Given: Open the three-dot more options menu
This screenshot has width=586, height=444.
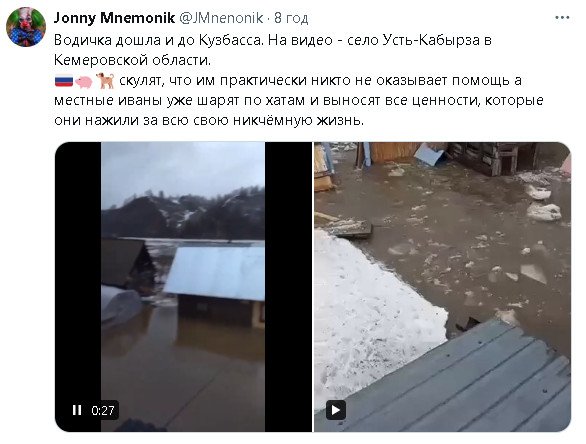Looking at the screenshot, I should tap(562, 18).
